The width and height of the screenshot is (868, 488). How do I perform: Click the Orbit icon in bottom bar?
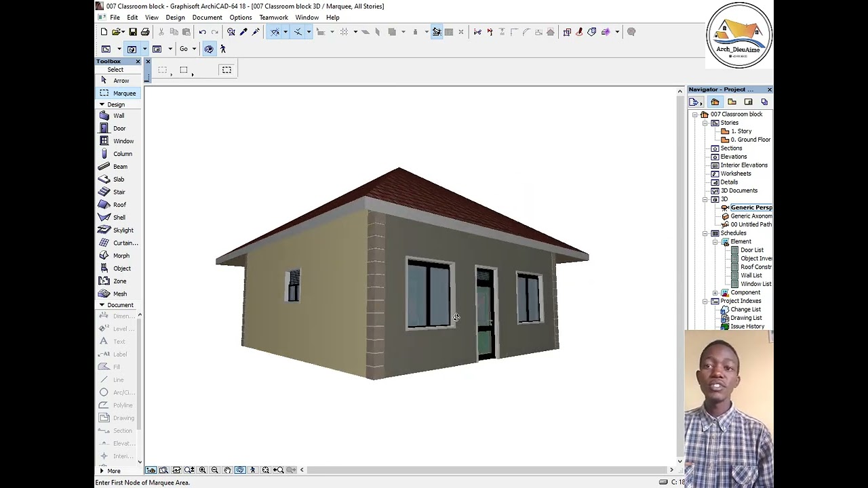pos(240,470)
